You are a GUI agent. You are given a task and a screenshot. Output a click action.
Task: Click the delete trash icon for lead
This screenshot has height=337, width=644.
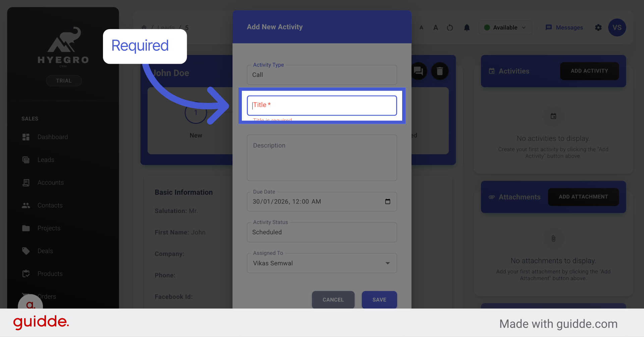point(439,71)
